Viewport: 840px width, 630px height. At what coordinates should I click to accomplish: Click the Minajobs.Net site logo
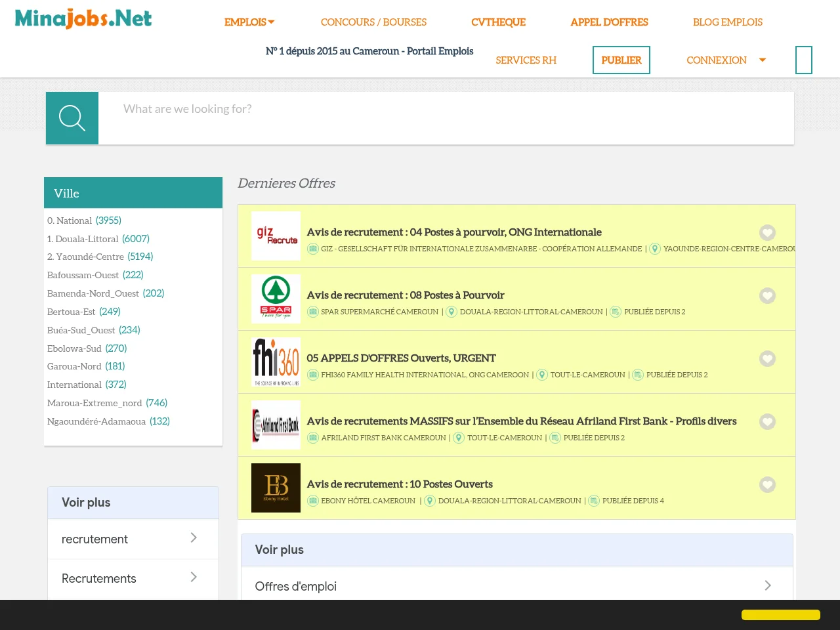pyautogui.click(x=83, y=18)
